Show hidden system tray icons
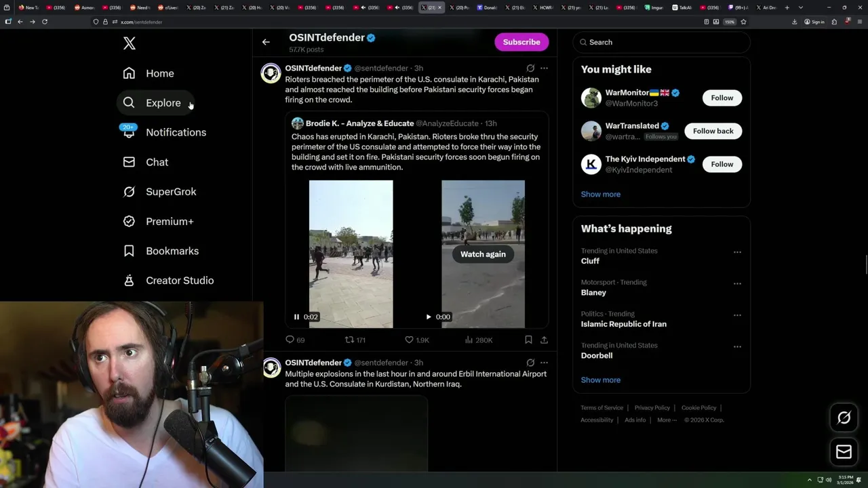The height and width of the screenshot is (488, 868). (809, 480)
